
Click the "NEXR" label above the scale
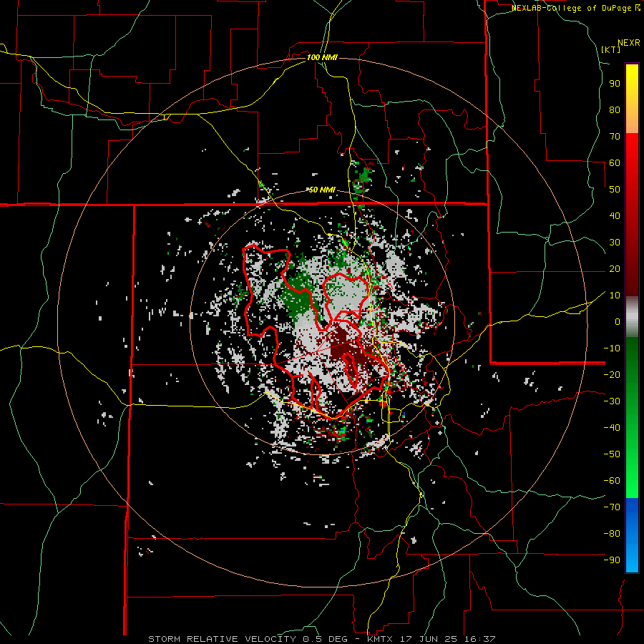tap(629, 43)
